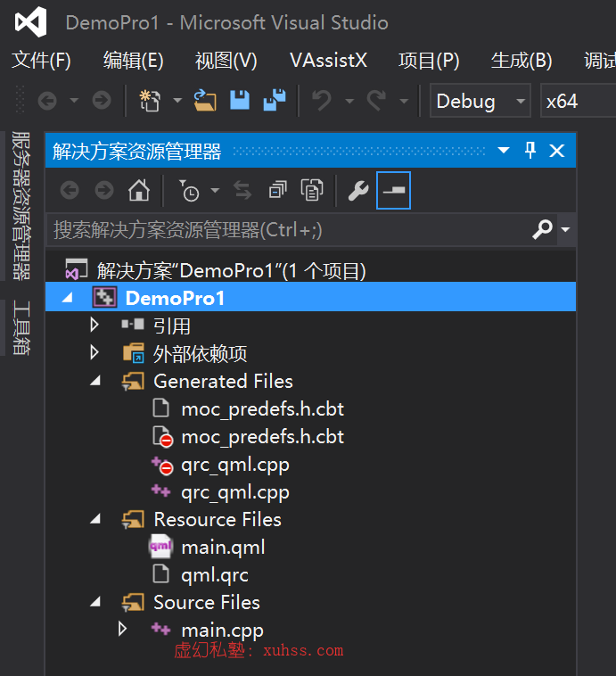616x676 pixels.
Task: Close the Solution Explorer panel
Action: coord(557,151)
